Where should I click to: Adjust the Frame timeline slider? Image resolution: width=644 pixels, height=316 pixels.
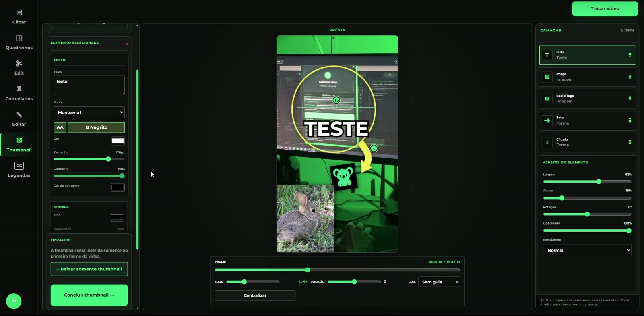tap(337, 270)
